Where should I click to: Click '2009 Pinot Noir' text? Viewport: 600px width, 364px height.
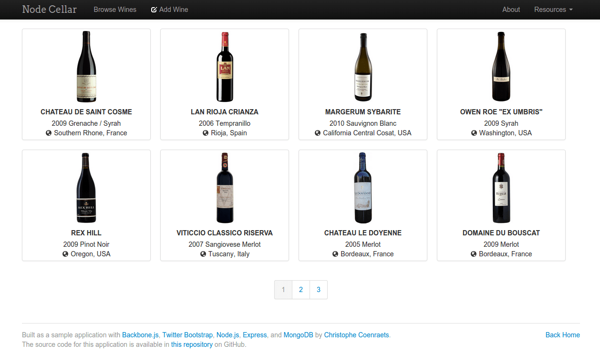tap(86, 244)
